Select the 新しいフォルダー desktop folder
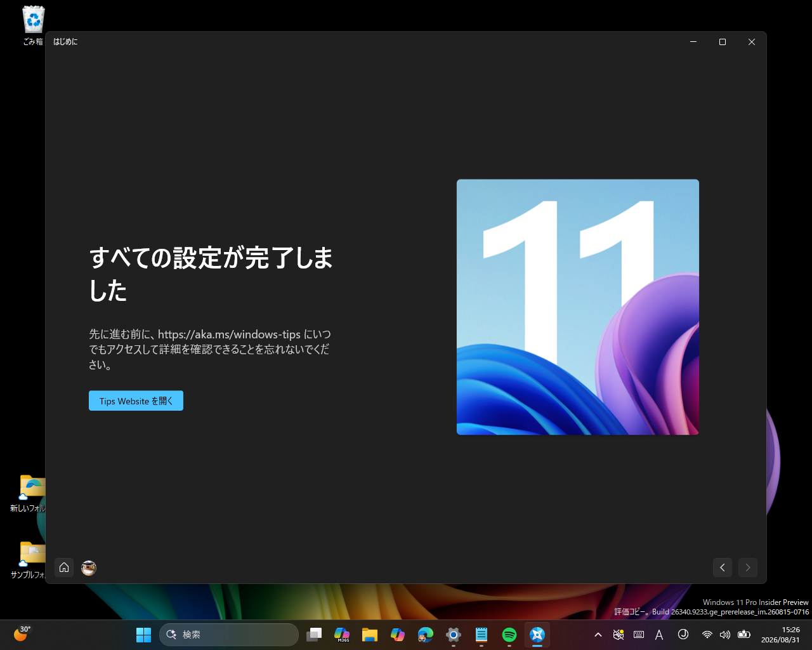Screen dimensions: 812x650 click(29, 493)
